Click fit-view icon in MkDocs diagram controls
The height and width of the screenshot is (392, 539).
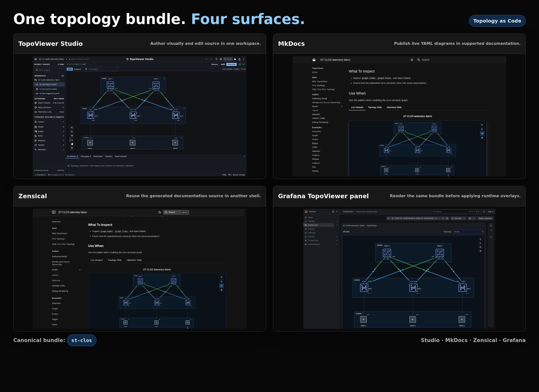point(482,134)
